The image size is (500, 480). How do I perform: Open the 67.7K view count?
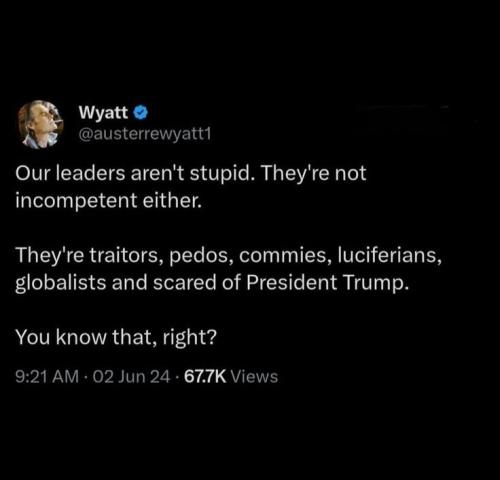205,377
